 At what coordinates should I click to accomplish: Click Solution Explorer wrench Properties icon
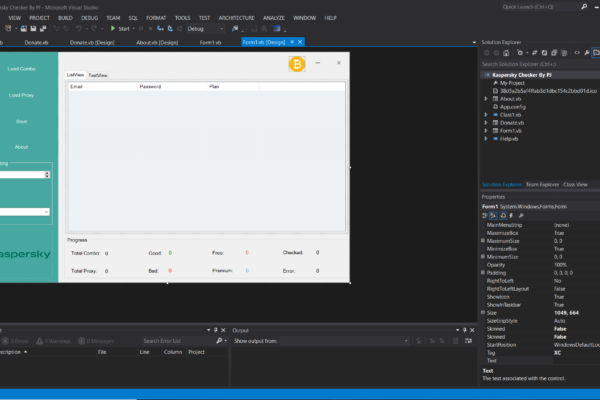tap(587, 53)
